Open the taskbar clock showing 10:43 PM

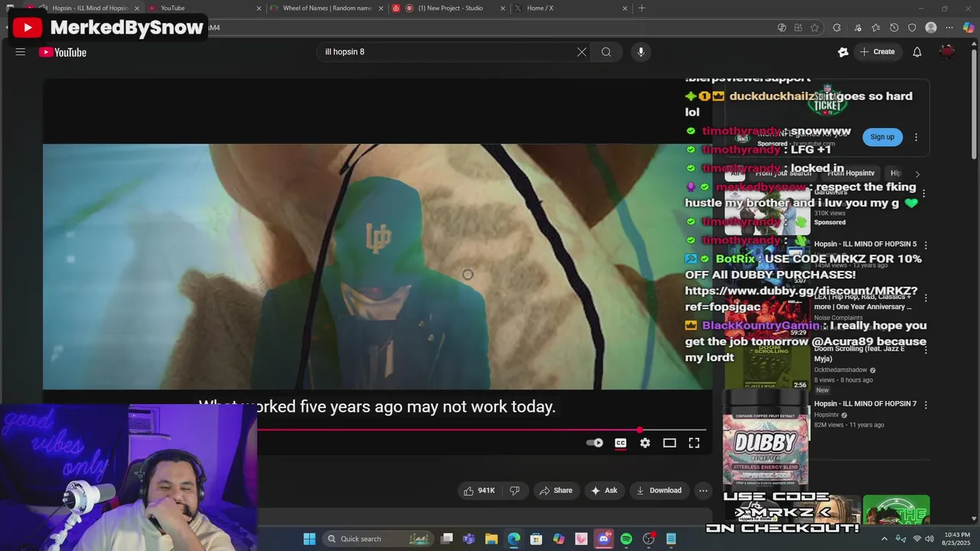click(957, 539)
